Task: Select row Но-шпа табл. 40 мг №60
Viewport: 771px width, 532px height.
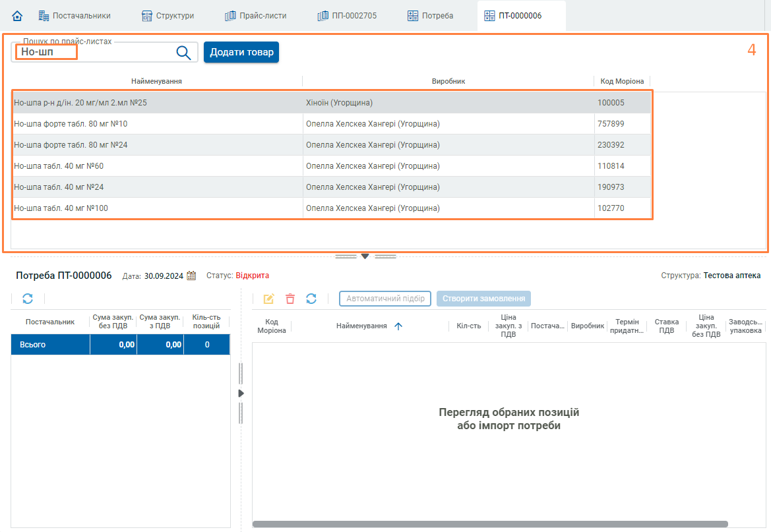Action: [x=331, y=166]
